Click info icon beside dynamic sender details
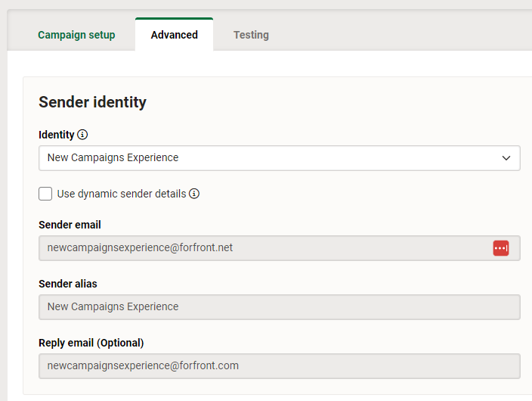The height and width of the screenshot is (401, 532). pos(194,194)
